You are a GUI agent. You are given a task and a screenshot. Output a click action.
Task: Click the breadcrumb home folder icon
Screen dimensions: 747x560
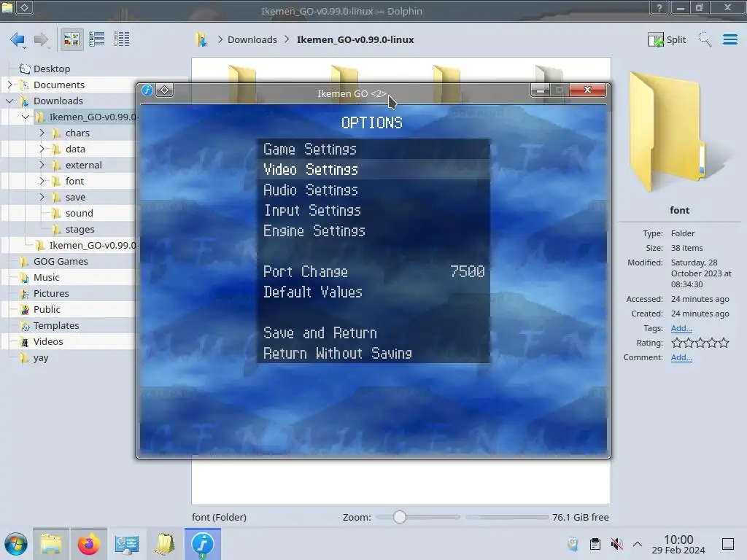coord(201,39)
